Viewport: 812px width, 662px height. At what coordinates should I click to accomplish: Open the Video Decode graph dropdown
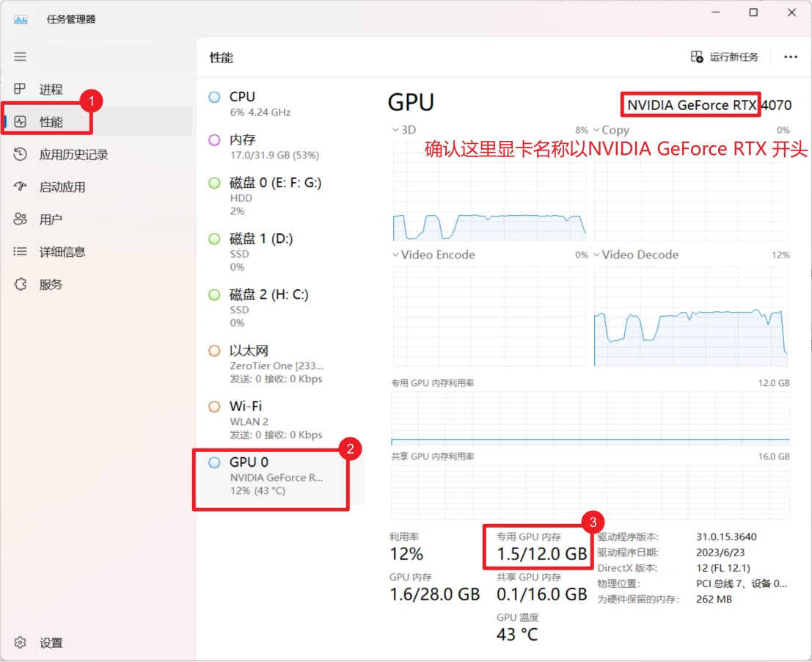pyautogui.click(x=635, y=255)
